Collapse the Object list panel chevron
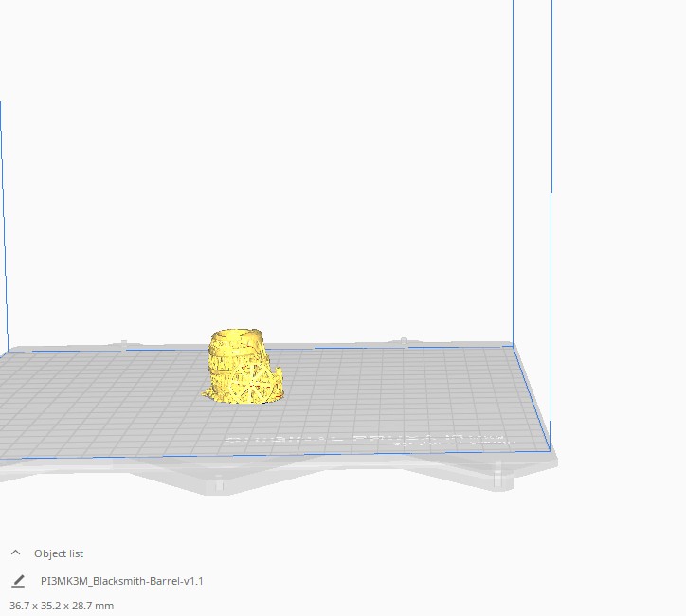686x616 pixels. click(x=15, y=553)
